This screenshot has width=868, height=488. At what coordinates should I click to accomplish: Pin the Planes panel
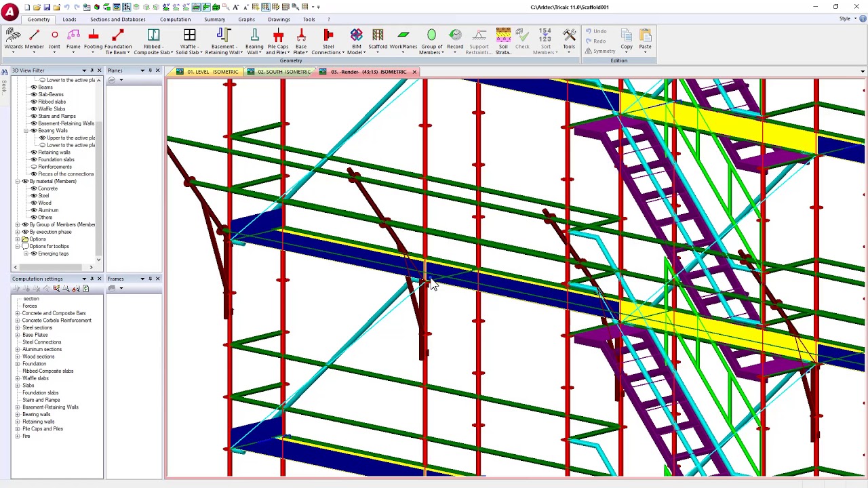click(x=150, y=70)
